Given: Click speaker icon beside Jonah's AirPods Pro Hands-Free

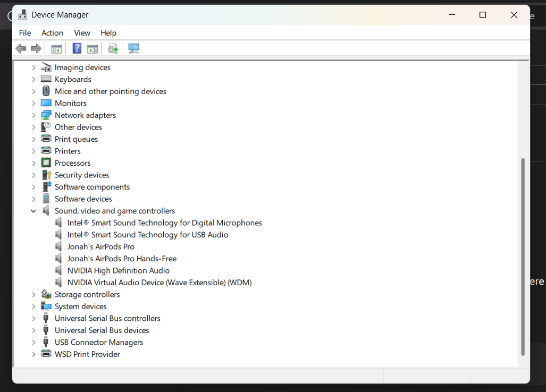Looking at the screenshot, I should click(58, 259).
